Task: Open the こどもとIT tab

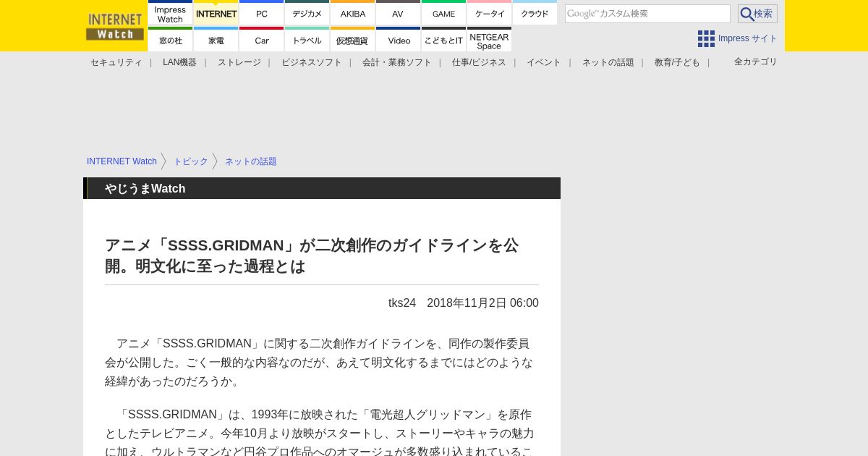Action: pos(444,40)
